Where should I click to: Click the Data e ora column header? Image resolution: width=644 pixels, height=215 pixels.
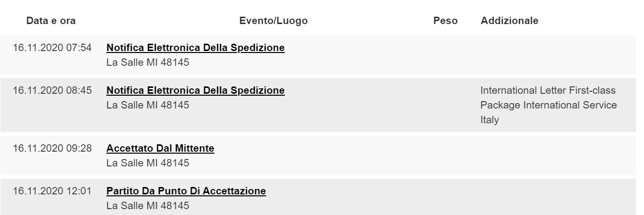[51, 21]
